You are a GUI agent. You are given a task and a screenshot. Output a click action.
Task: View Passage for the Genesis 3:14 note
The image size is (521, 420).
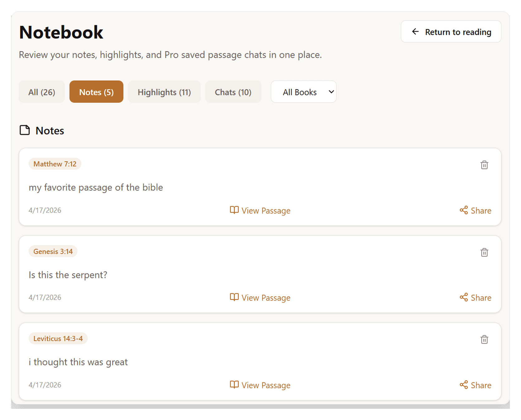point(260,298)
